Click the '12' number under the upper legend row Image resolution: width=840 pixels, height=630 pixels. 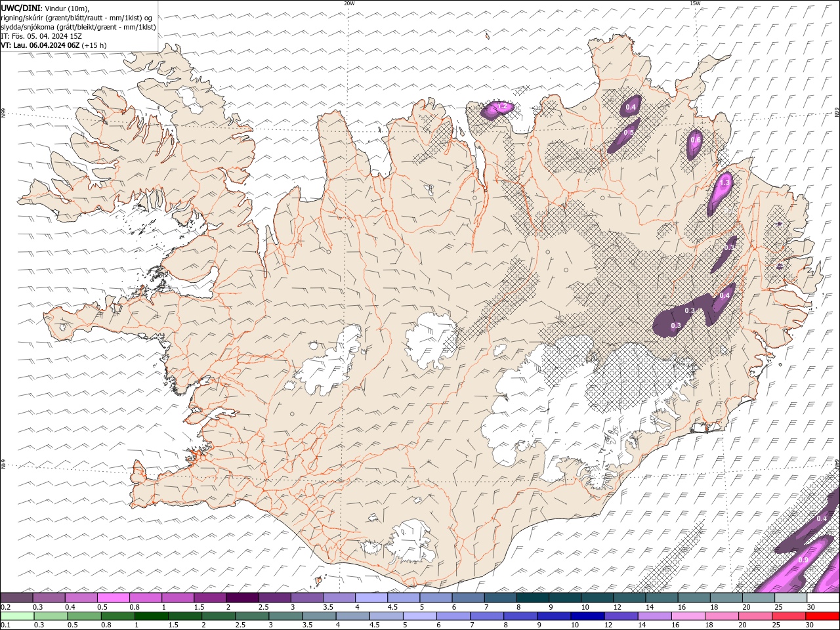[618, 607]
